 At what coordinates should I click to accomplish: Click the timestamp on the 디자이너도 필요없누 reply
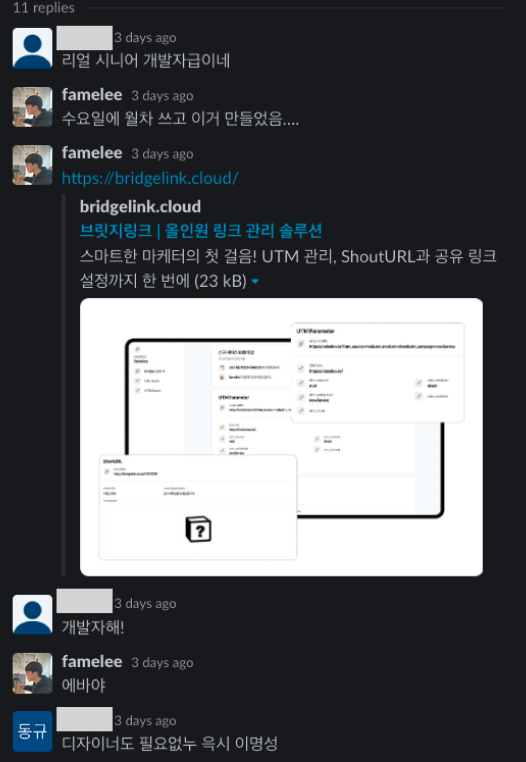coord(145,721)
